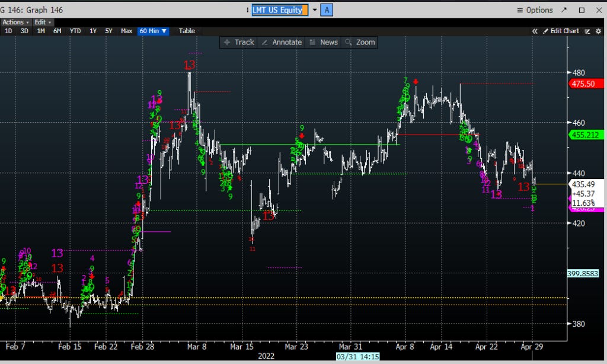Activate the Track crosshair tool
Screen dimensions: 607x364
pos(239,42)
